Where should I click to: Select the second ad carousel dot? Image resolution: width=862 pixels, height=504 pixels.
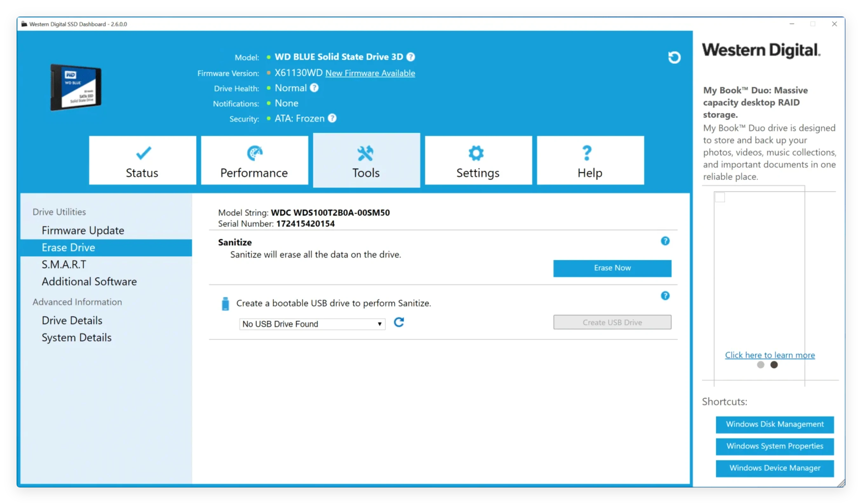(774, 365)
